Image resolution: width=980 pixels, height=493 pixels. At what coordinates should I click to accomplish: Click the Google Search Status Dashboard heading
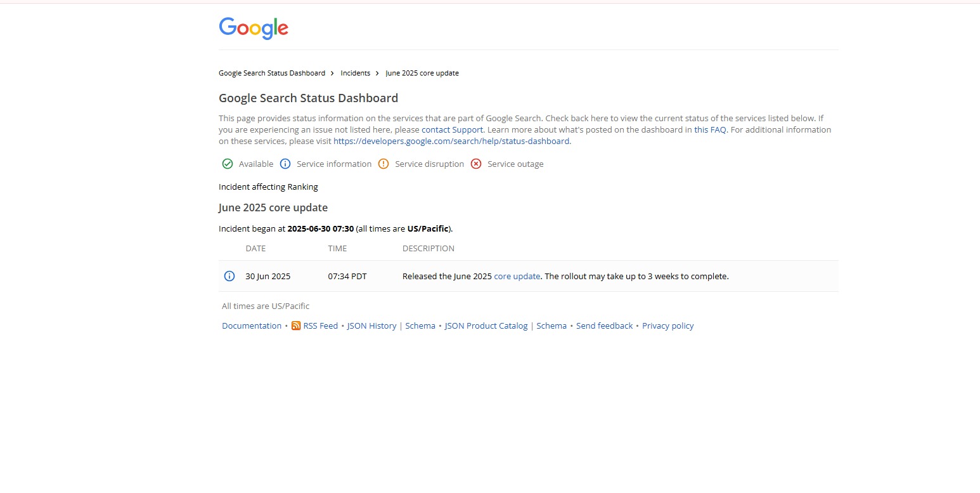(308, 98)
